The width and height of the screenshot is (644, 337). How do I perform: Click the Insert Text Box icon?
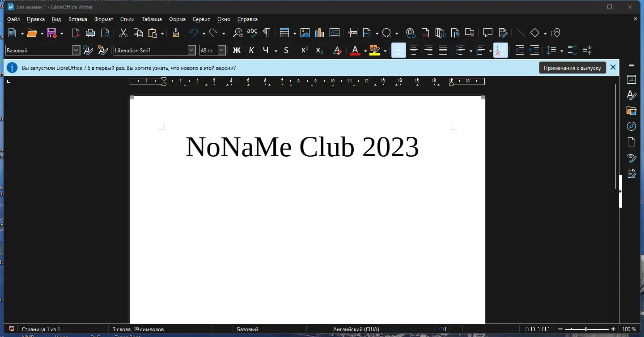coord(334,33)
